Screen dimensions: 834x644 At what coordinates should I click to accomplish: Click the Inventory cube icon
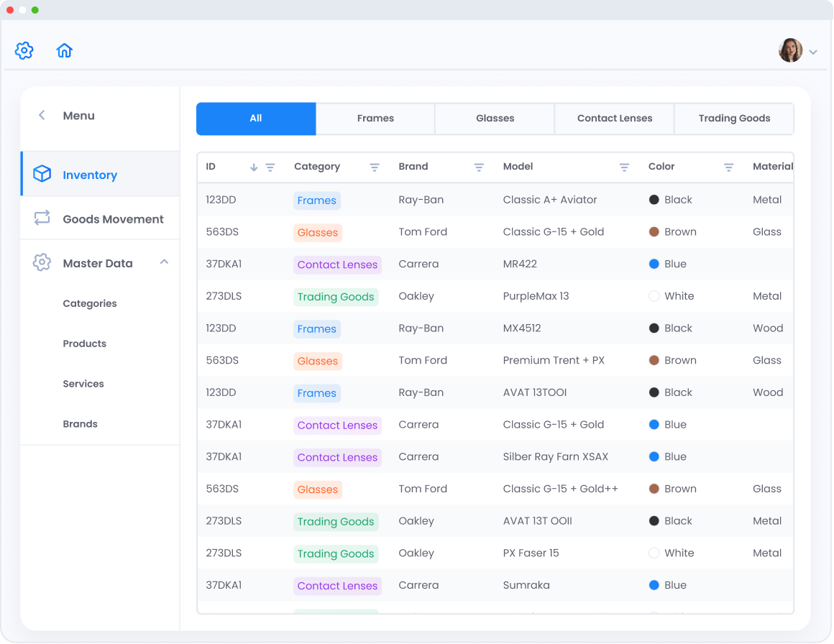point(42,174)
